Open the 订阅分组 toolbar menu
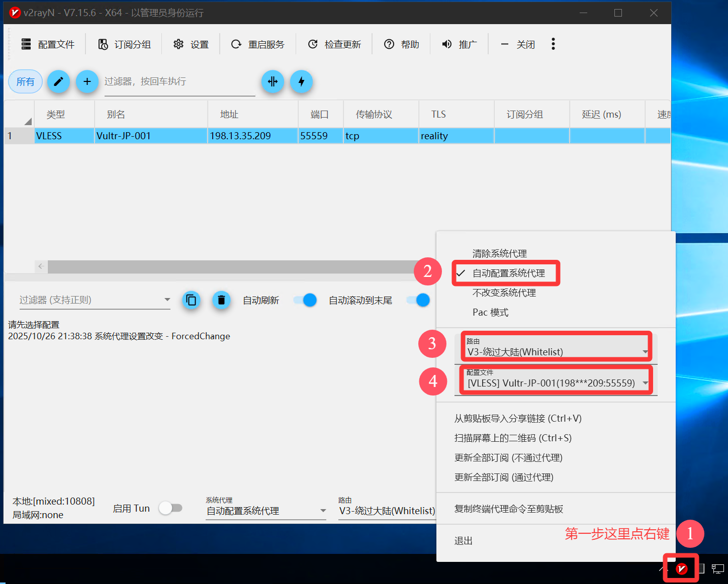This screenshot has width=728, height=584. tap(125, 44)
